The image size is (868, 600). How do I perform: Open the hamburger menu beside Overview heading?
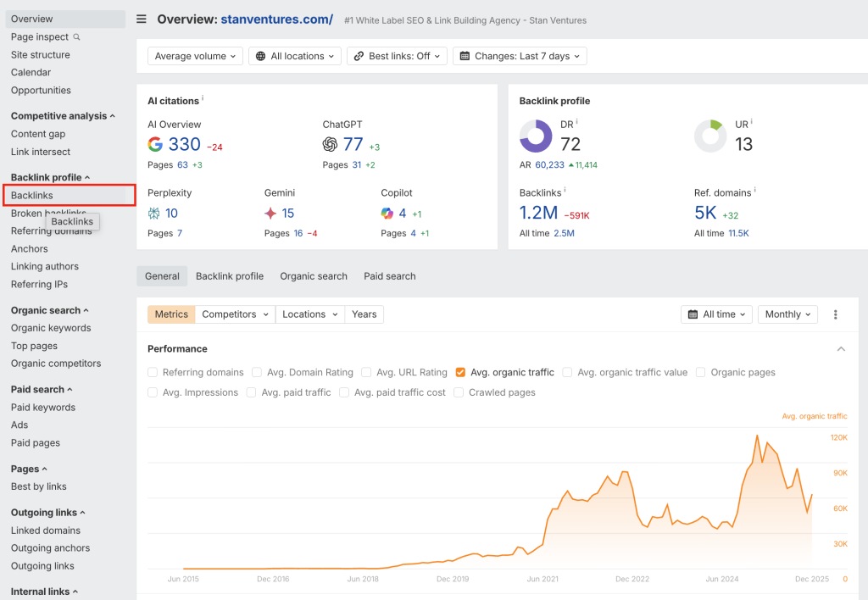[x=142, y=19]
